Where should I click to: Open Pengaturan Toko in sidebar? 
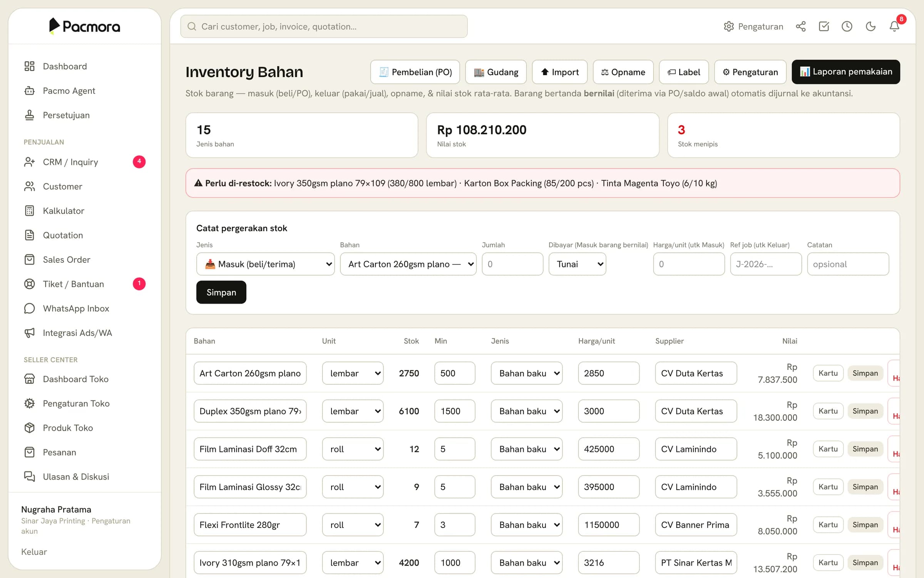[x=85, y=403]
